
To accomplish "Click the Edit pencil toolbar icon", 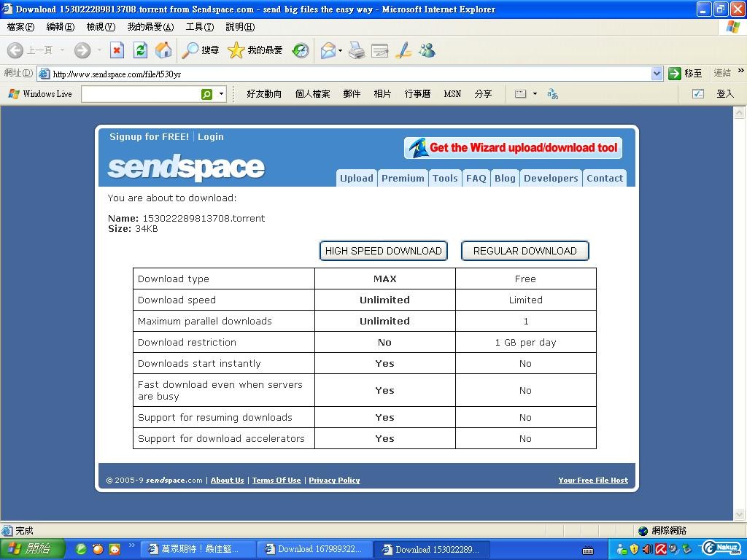I will [403, 50].
